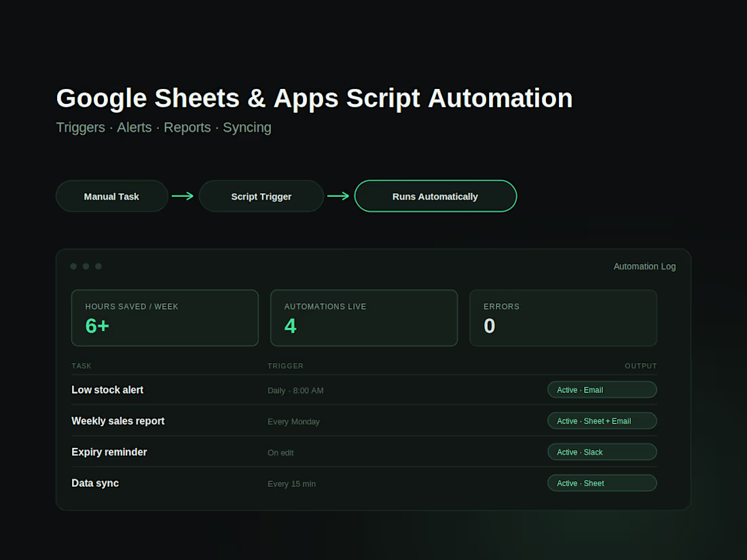The image size is (747, 560).
Task: Select the Data sync task
Action: click(95, 483)
